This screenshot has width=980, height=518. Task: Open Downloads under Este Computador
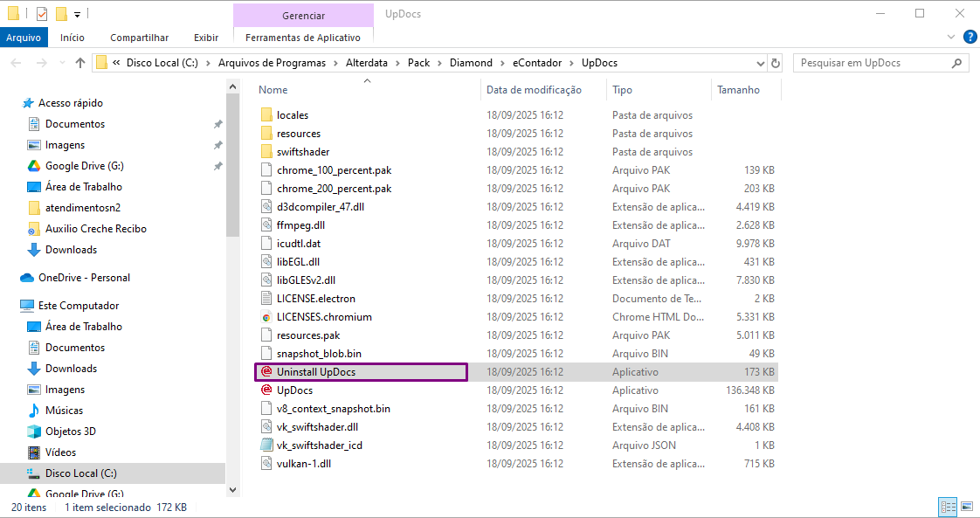point(72,369)
